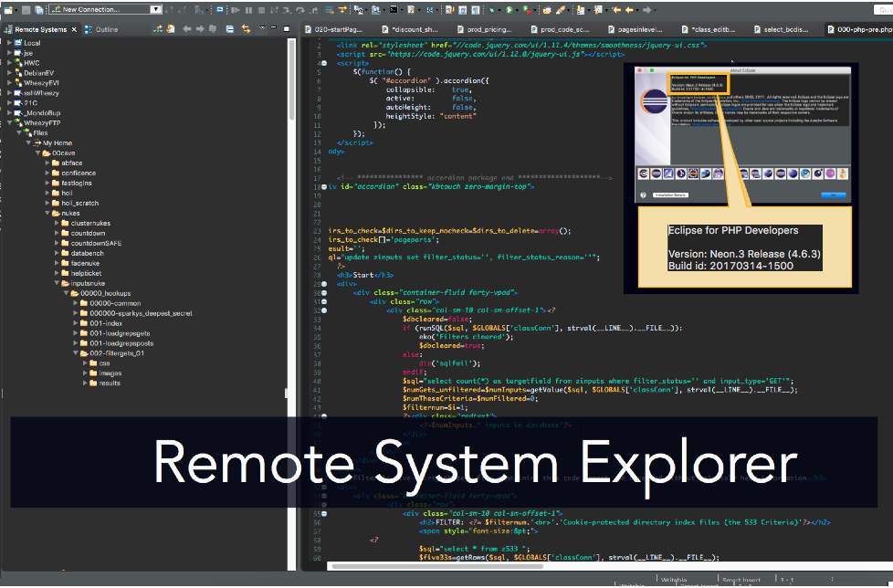
Task: Expand the DebianEV connection node
Action: pos(8,73)
